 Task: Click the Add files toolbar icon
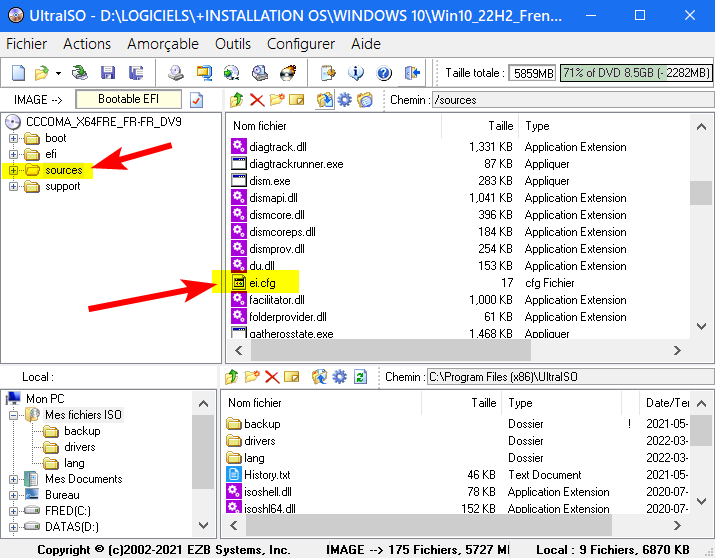[x=328, y=73]
